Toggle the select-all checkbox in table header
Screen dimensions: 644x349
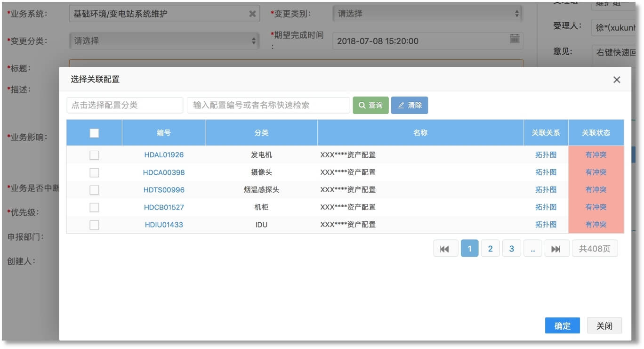(94, 133)
